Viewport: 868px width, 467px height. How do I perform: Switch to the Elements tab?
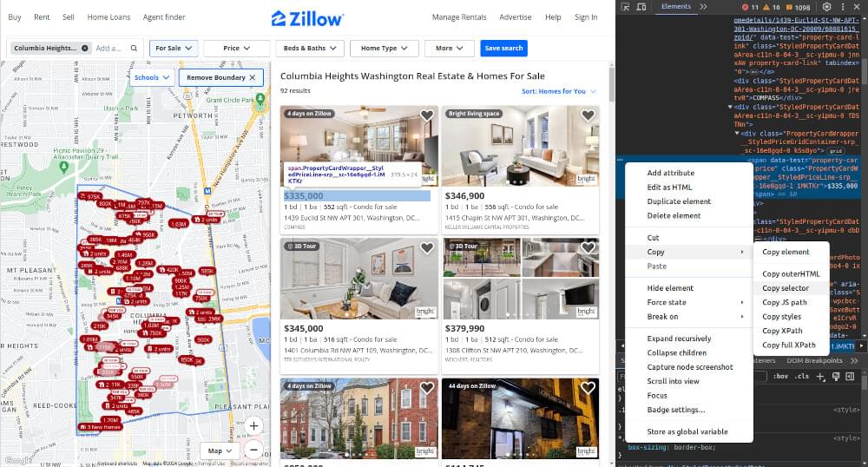[676, 7]
